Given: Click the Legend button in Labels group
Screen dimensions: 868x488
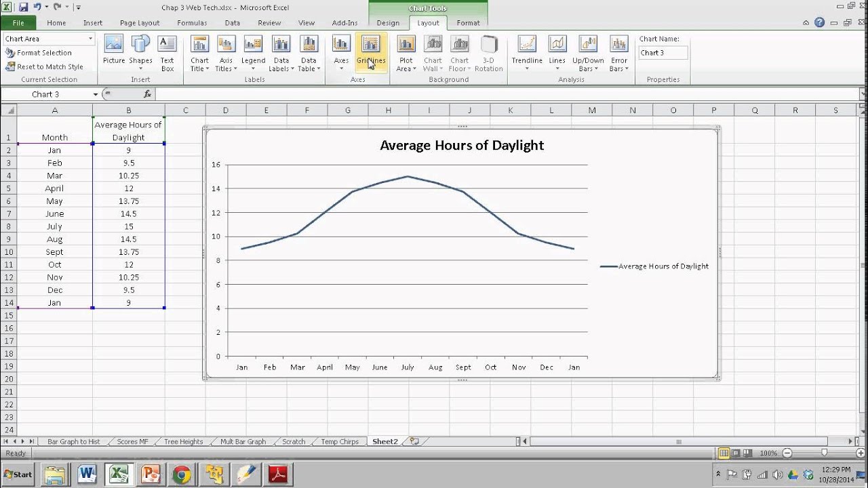Looking at the screenshot, I should pos(254,54).
